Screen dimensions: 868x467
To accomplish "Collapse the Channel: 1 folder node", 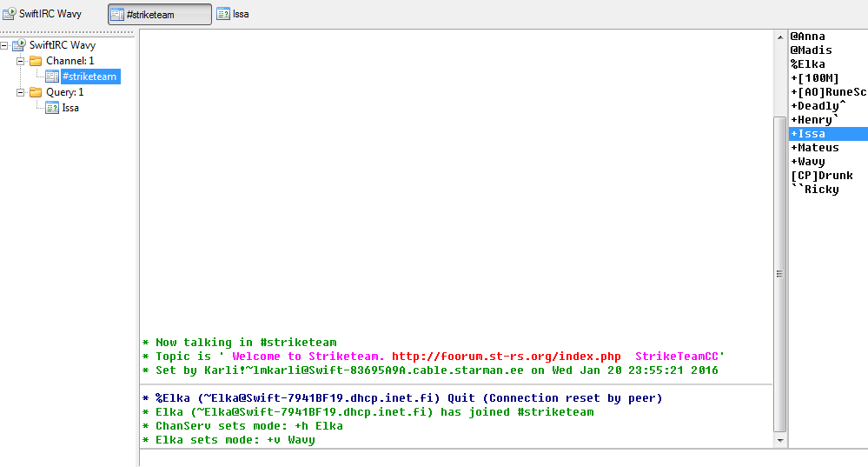I will coord(21,61).
